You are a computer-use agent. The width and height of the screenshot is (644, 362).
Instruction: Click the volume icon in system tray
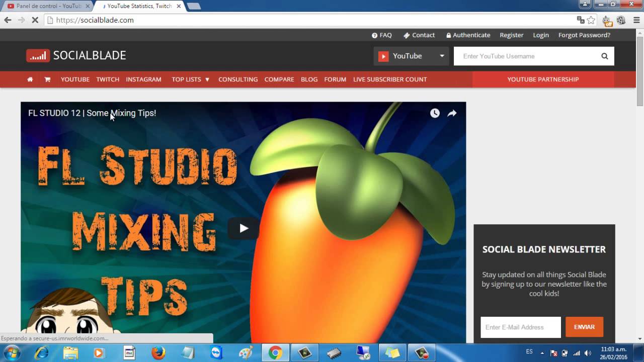(x=588, y=353)
